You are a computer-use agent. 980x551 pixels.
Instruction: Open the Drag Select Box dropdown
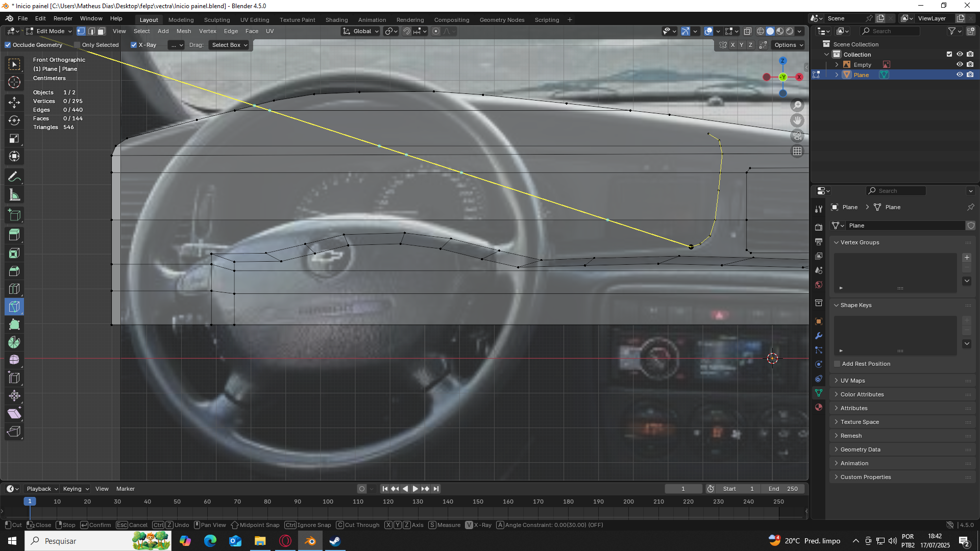pos(229,45)
